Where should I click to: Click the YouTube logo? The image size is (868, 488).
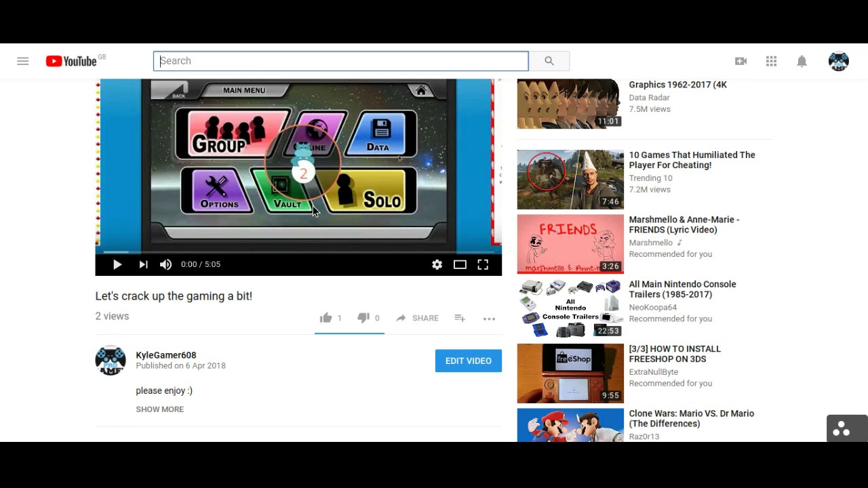(71, 61)
